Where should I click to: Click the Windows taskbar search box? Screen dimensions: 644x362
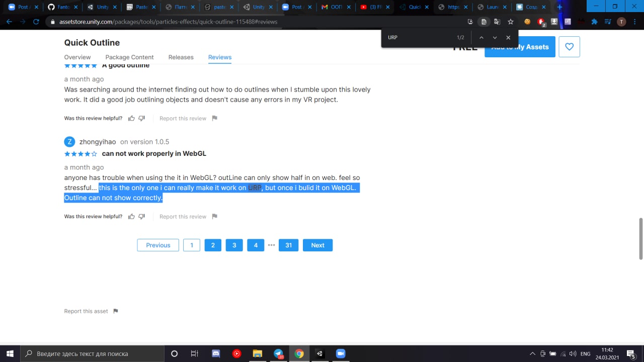point(92,353)
